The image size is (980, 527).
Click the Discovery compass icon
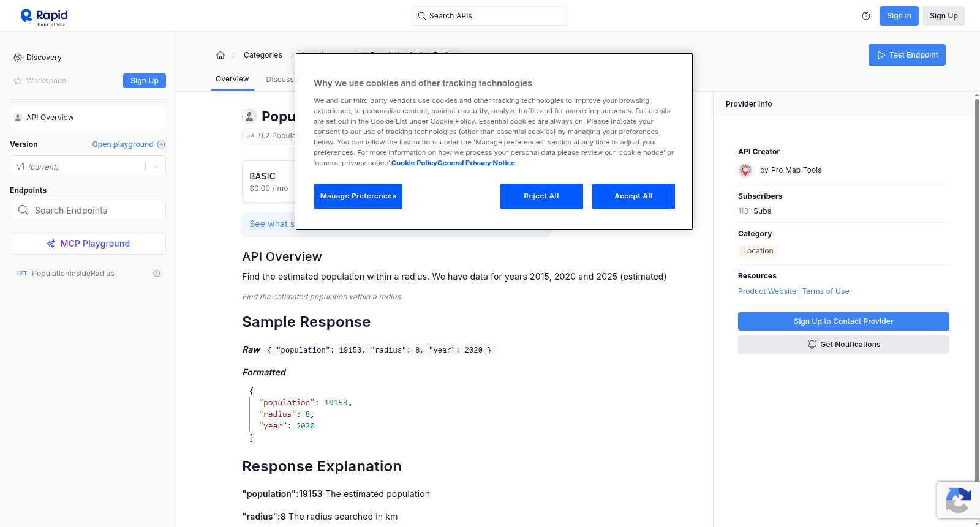[x=18, y=58]
